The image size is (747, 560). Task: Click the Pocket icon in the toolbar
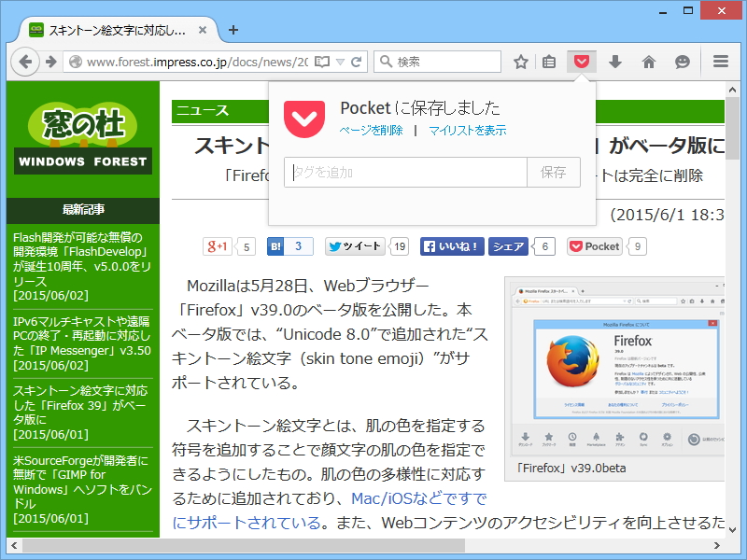click(x=581, y=61)
